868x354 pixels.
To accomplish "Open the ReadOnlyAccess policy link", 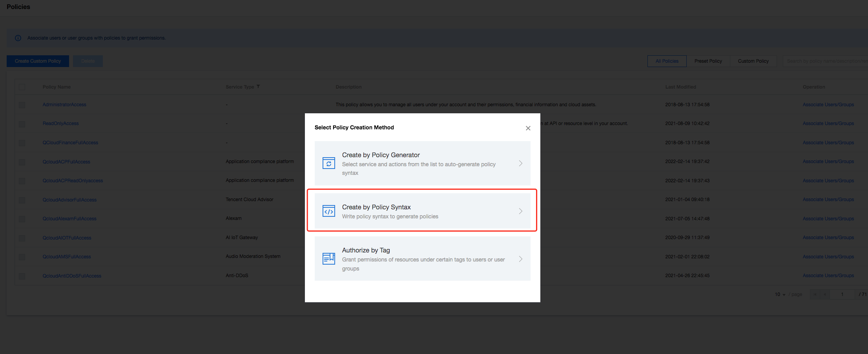I will (x=60, y=123).
